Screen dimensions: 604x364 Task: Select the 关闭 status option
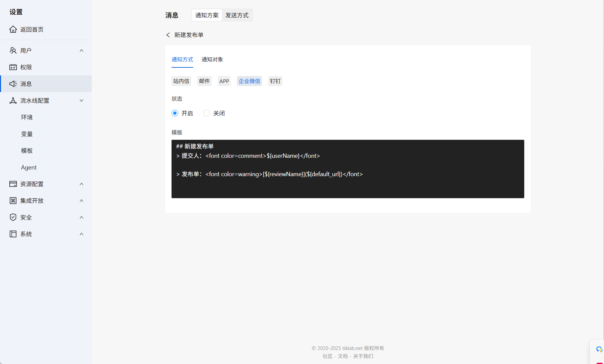(x=206, y=113)
